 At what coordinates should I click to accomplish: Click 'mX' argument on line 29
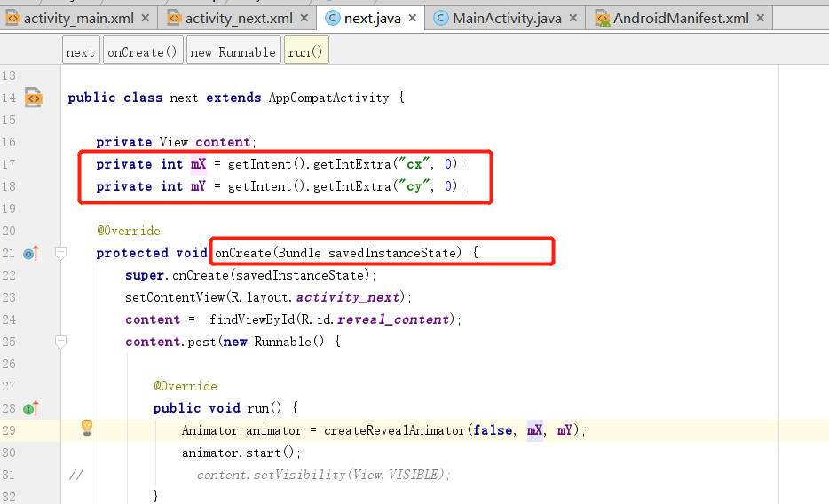tap(535, 430)
